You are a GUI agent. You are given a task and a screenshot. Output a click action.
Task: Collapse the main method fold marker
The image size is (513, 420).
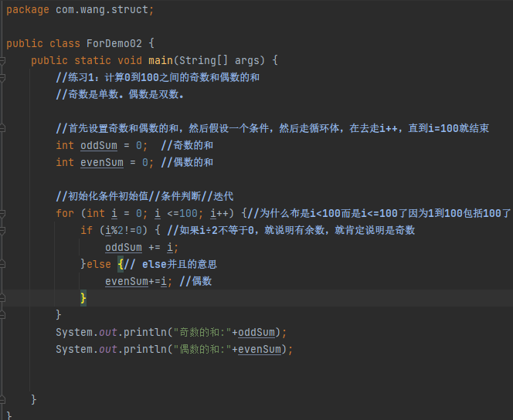[x=4, y=60]
